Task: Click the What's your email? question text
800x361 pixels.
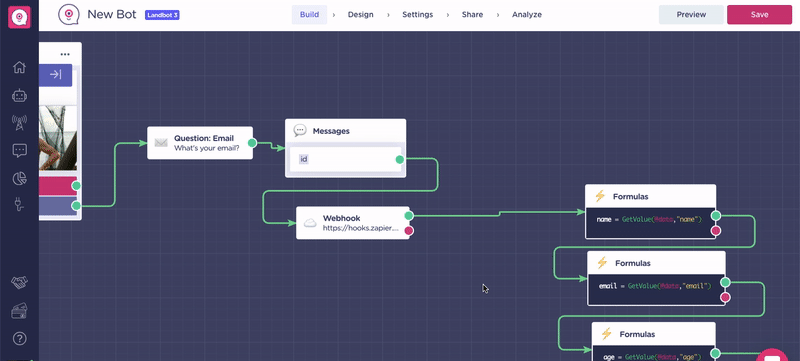Action: (207, 148)
